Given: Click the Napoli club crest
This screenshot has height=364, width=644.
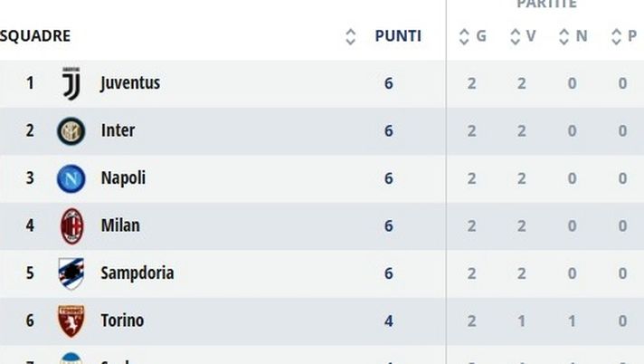Looking at the screenshot, I should point(71,178).
